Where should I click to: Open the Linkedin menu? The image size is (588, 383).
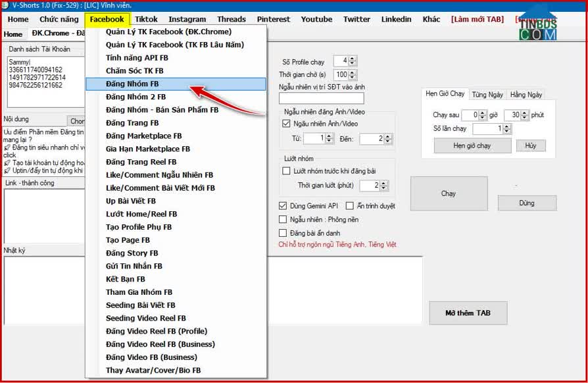(x=397, y=19)
